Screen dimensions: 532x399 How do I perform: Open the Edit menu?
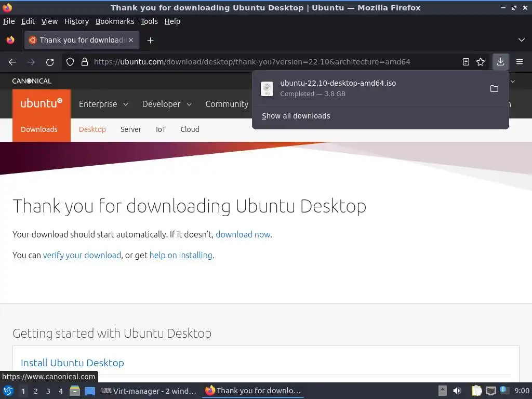tap(28, 21)
